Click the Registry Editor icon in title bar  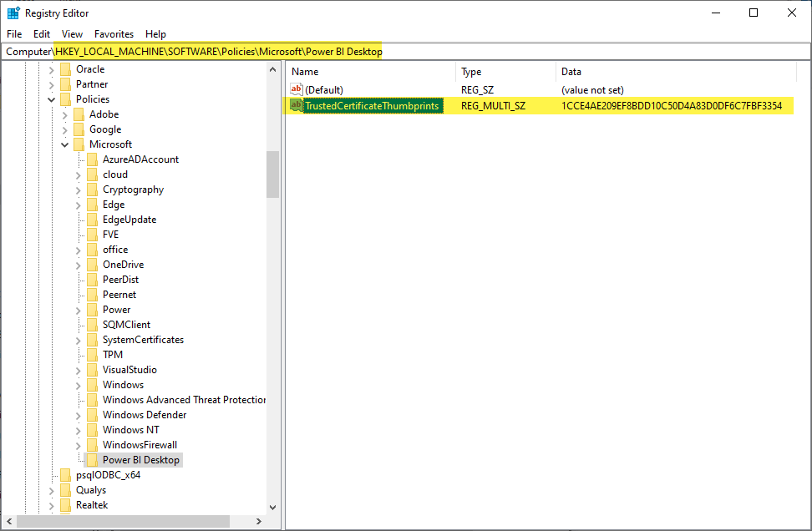click(13, 13)
